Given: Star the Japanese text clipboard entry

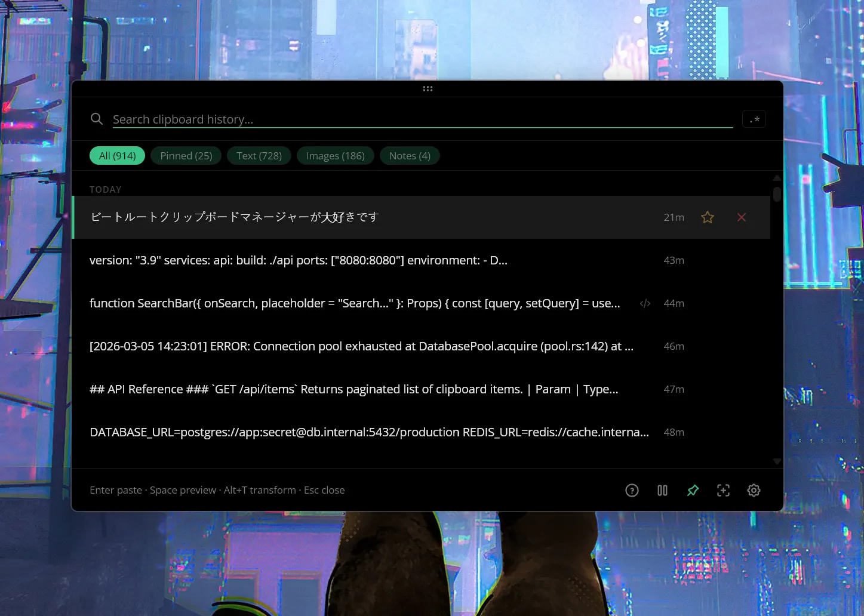Looking at the screenshot, I should pos(708,217).
